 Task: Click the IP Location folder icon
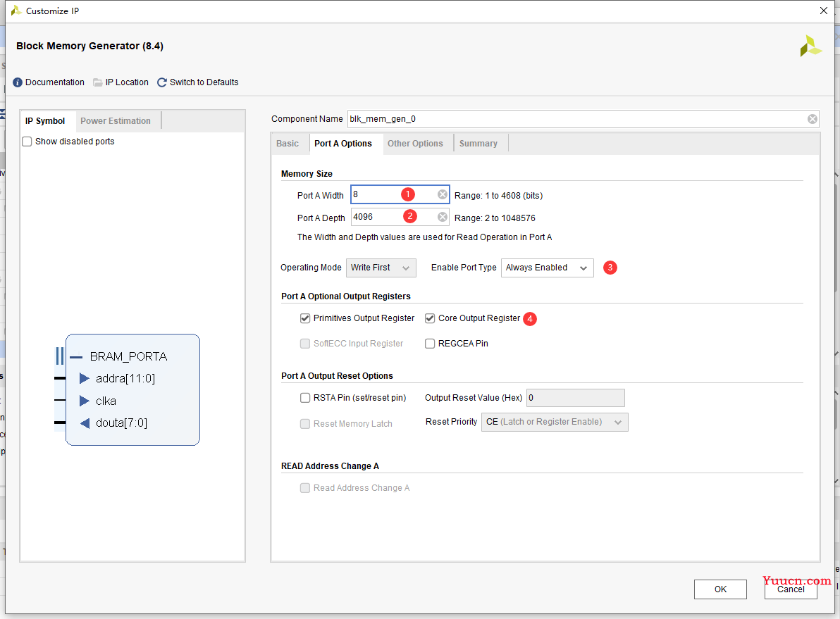(x=97, y=82)
